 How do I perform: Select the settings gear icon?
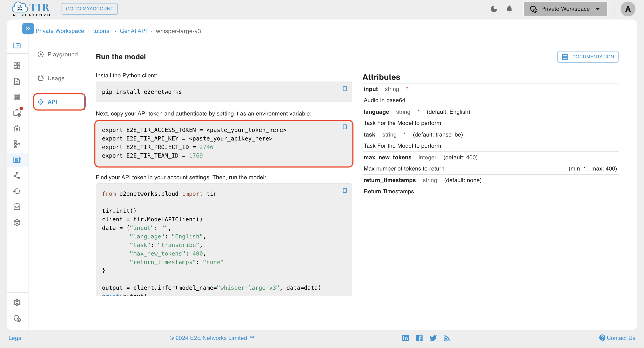tap(17, 302)
